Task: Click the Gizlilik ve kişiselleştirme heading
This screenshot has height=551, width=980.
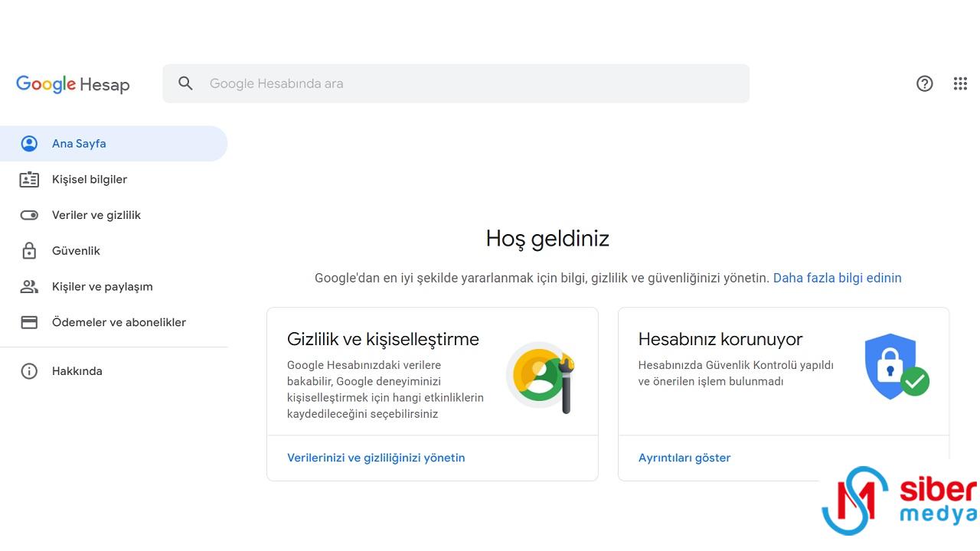Action: point(383,339)
